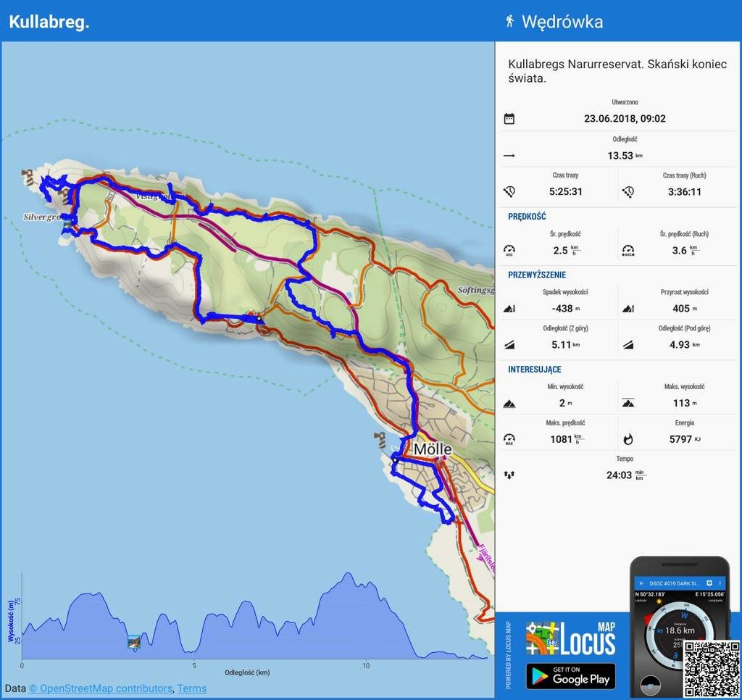The height and width of the screenshot is (700, 742).
Task: Click the lighthouse icon at the peninsula tip
Action: pyautogui.click(x=28, y=176)
